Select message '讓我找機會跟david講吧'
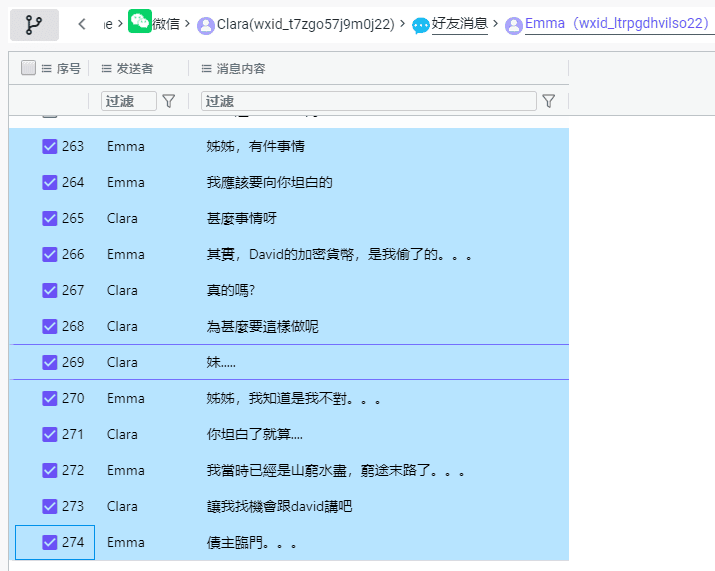 (x=280, y=506)
